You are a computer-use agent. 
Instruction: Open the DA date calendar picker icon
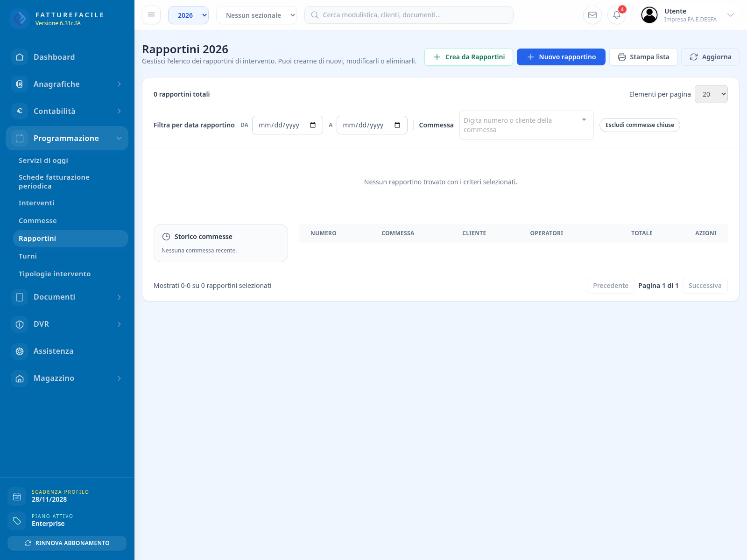313,125
